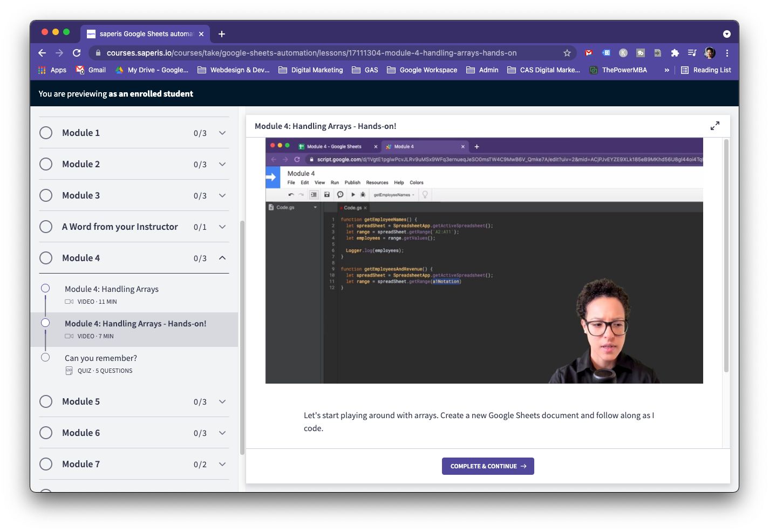This screenshot has width=769, height=532.
Task: Open Chrome's three-dot menu
Action: [x=727, y=53]
